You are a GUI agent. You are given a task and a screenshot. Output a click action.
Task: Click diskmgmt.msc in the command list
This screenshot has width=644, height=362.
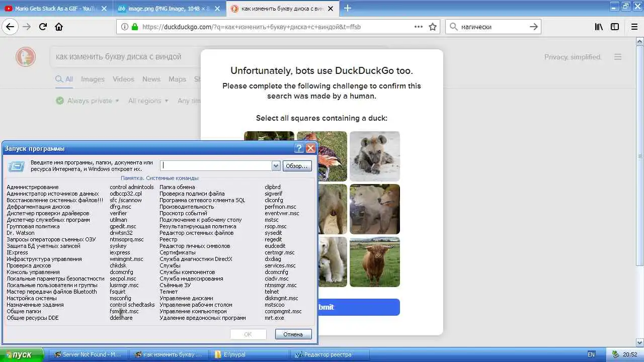click(281, 298)
